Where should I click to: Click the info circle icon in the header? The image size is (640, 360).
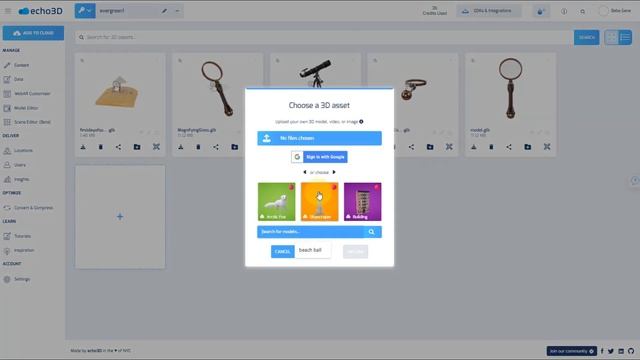point(564,11)
